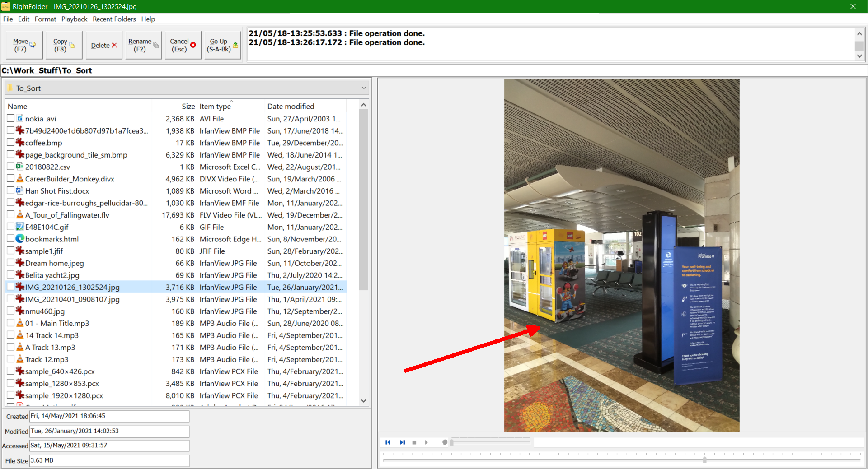Tick the checkbox for IMG_20210126_1302524.jpg
Viewport: 868px width, 469px height.
click(11, 287)
